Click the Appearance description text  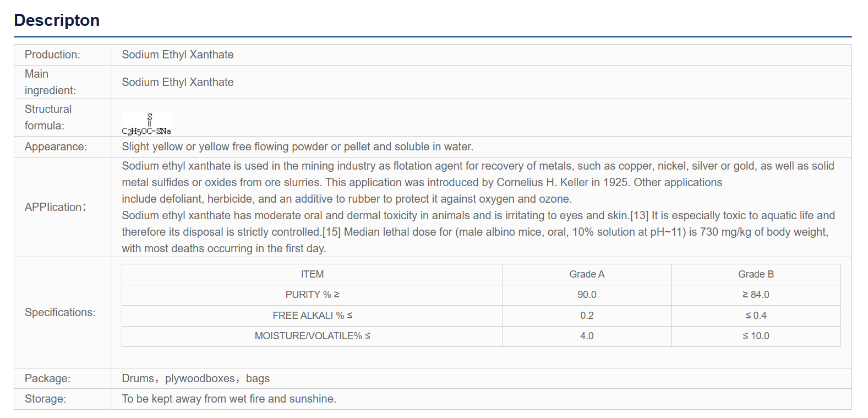pos(297,146)
